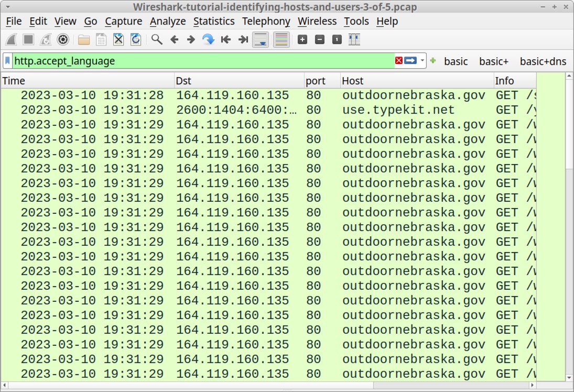Close this capture file icon
Viewport: 574px width, 392px height.
(x=118, y=39)
